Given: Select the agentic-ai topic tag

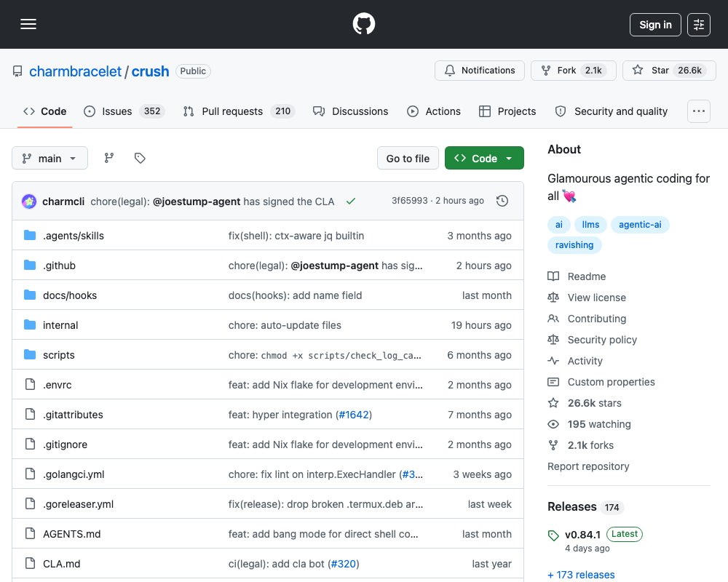Looking at the screenshot, I should tap(640, 225).
